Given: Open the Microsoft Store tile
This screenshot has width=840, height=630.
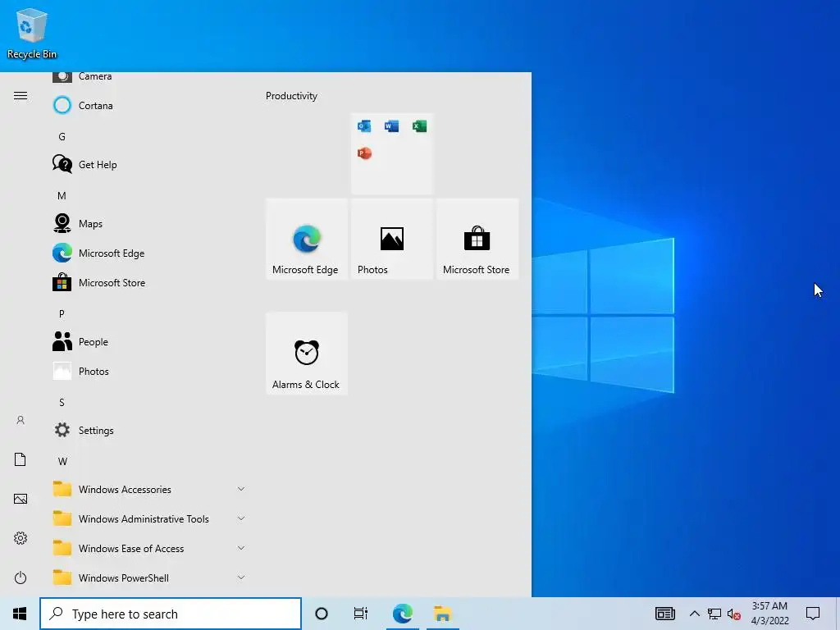Looking at the screenshot, I should pos(477,239).
